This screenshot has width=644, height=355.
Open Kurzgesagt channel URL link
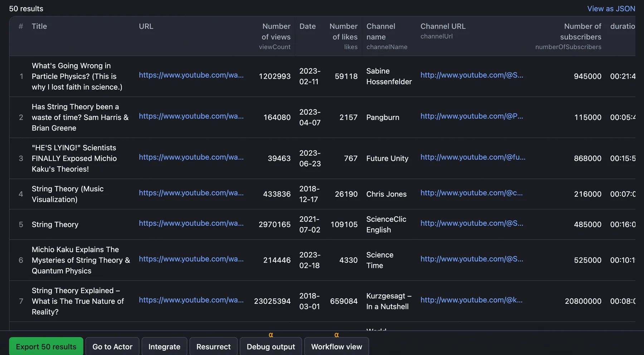[x=471, y=300]
